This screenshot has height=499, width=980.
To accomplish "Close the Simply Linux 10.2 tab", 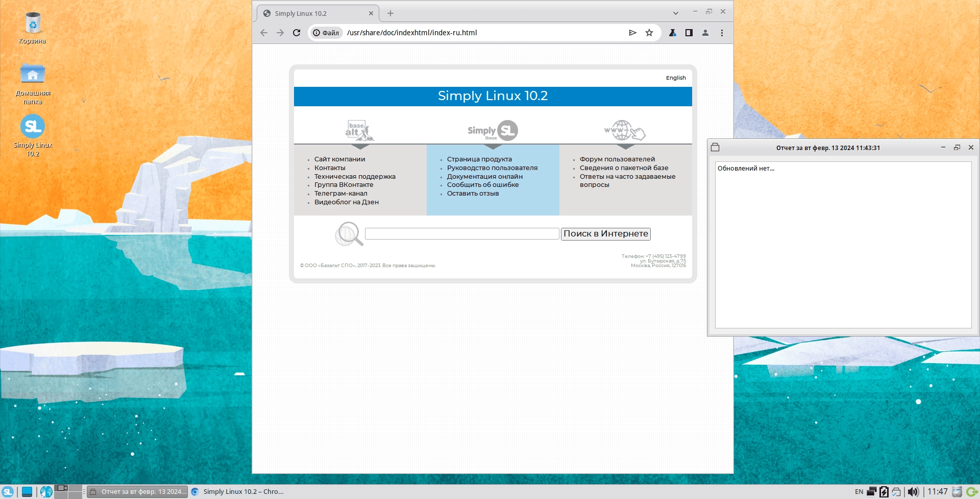I will pos(371,13).
